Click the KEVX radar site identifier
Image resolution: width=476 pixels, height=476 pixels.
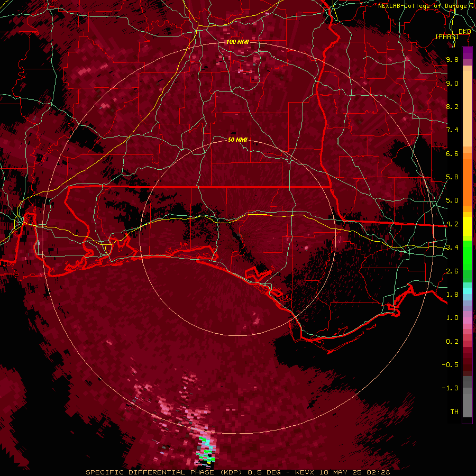point(305,472)
